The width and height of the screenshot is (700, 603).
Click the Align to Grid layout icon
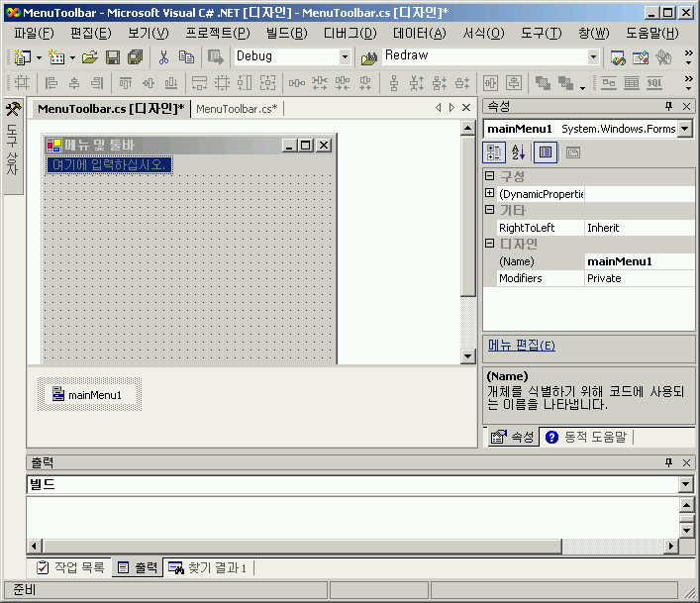(x=21, y=83)
